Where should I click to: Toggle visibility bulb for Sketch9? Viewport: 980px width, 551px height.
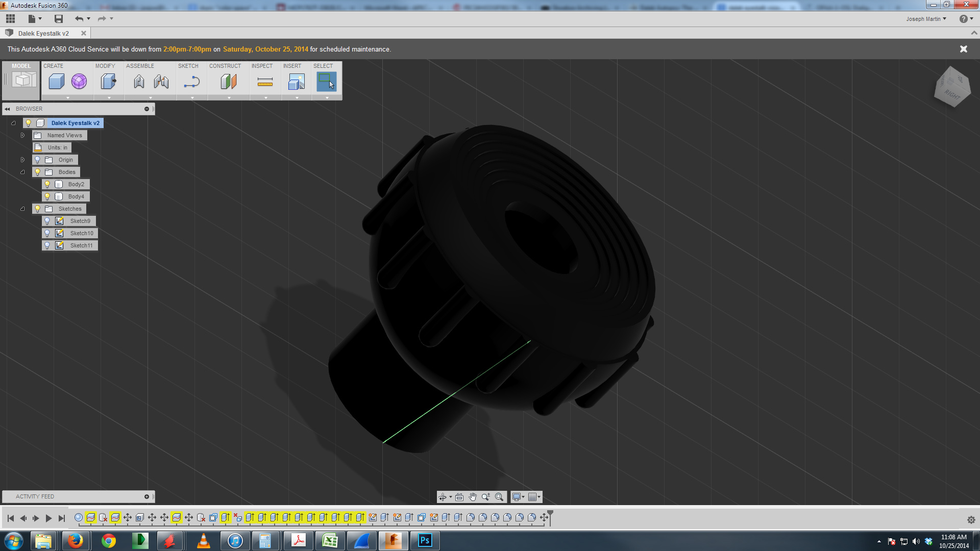coord(47,221)
